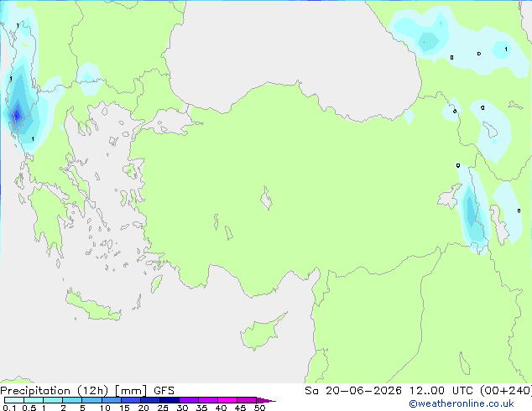
Task: Click the 25–30 mm dark blue swatch
Action: 170,400
